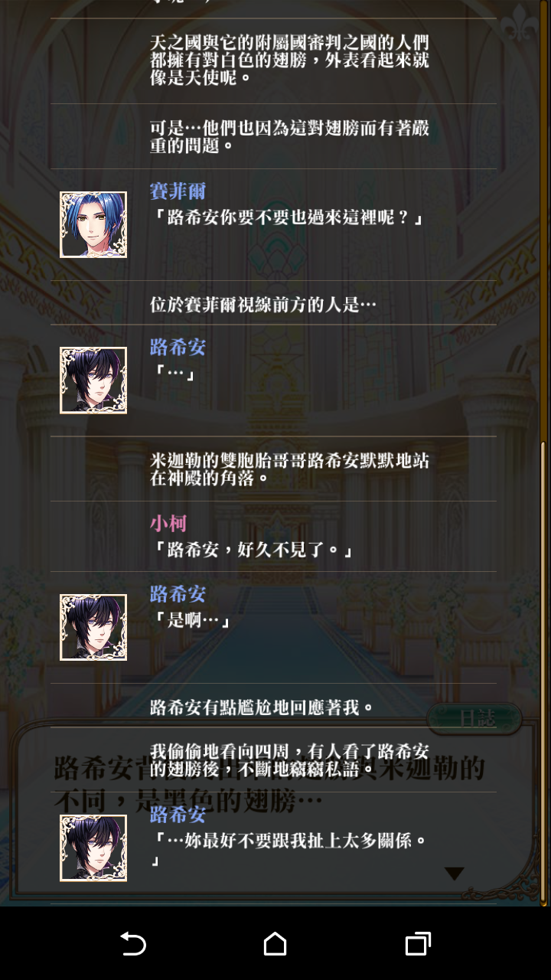Open the recent apps overview icon
Viewport: 551px width, 980px height.
click(x=417, y=944)
